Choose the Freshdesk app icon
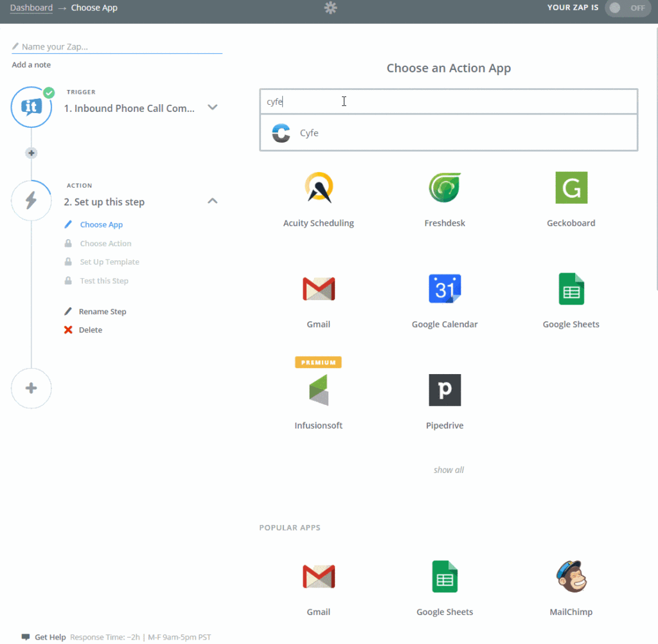 pyautogui.click(x=445, y=188)
